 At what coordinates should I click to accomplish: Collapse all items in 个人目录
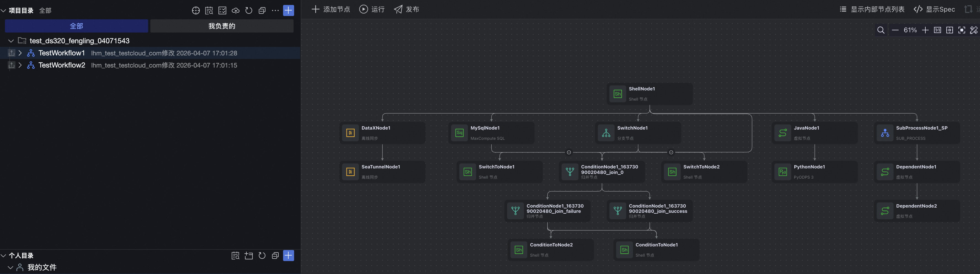coord(275,256)
